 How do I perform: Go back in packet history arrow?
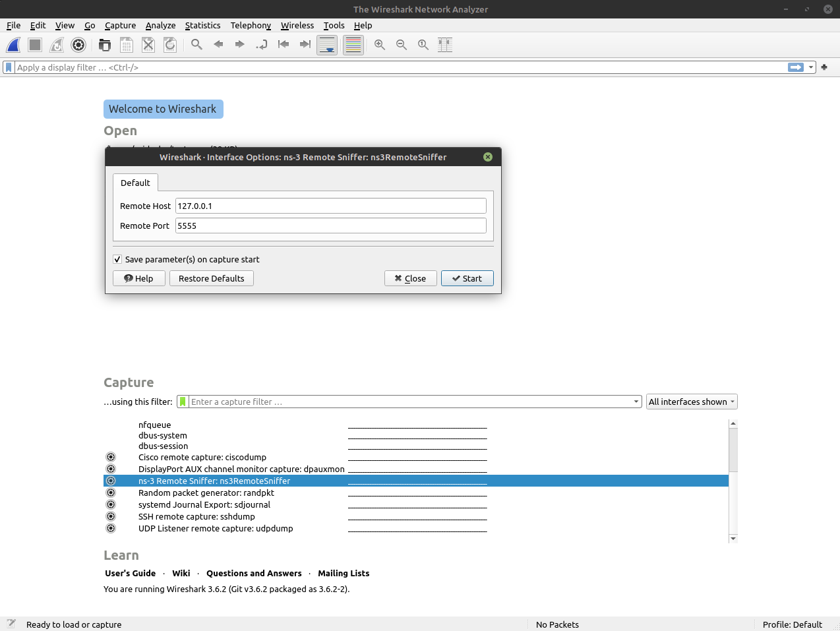coord(218,45)
